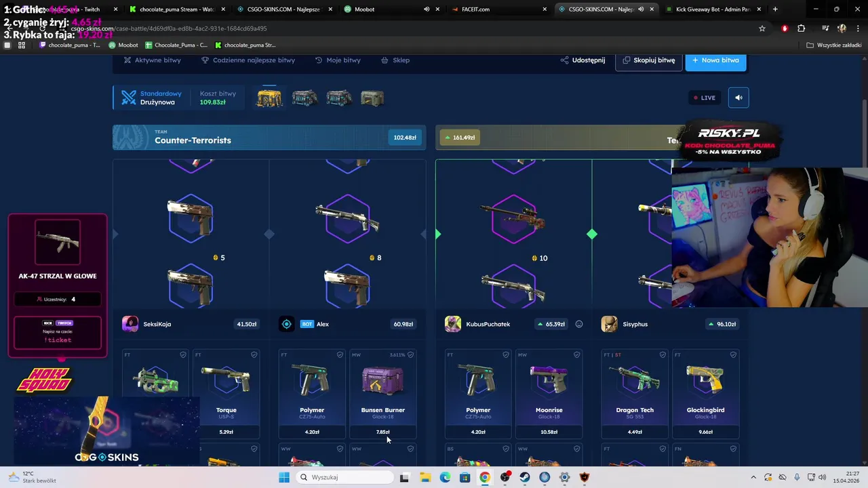868x488 pixels.
Task: Open the Moonrise Glock-18 skin card
Action: (x=549, y=393)
